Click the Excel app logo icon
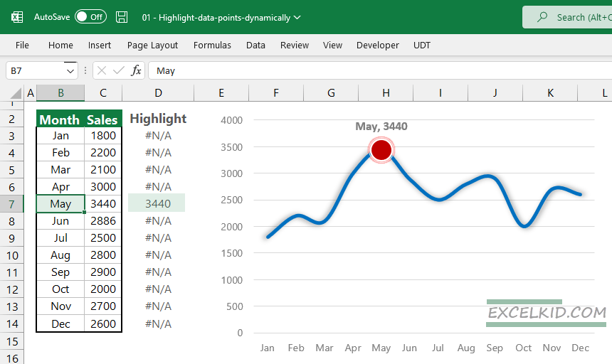 pyautogui.click(x=17, y=17)
